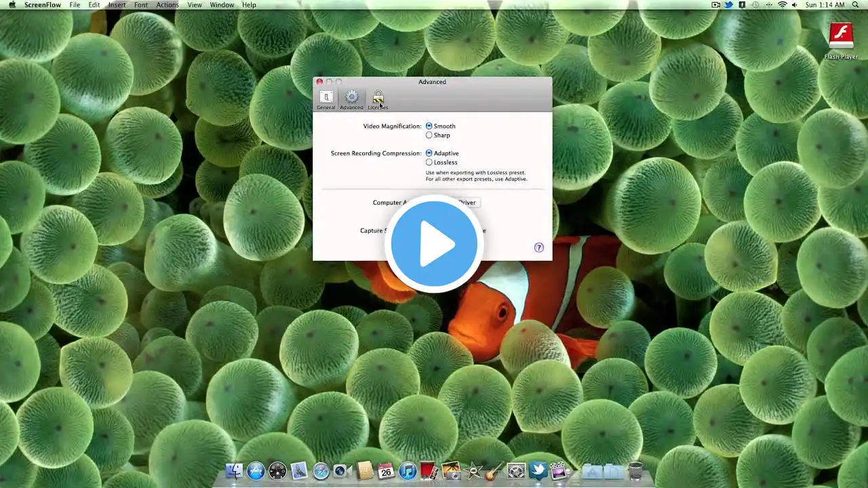The height and width of the screenshot is (488, 868).
Task: Open the ScreenFlow application menu
Action: point(42,5)
